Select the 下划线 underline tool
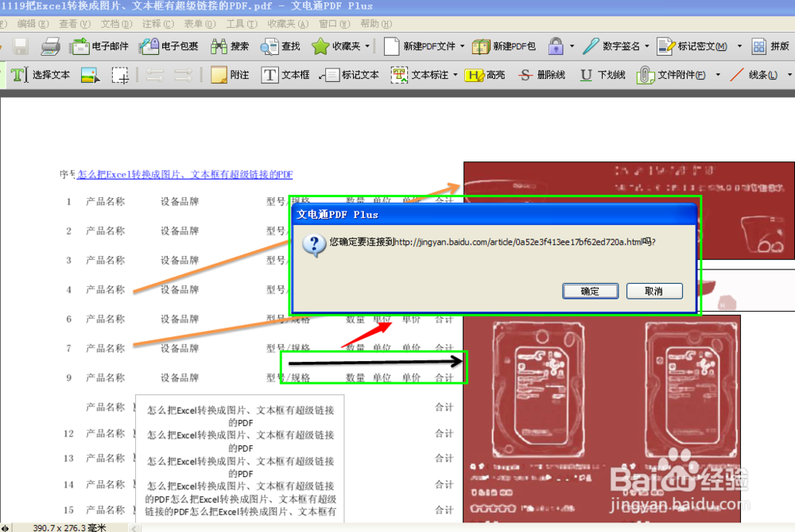 (x=603, y=75)
